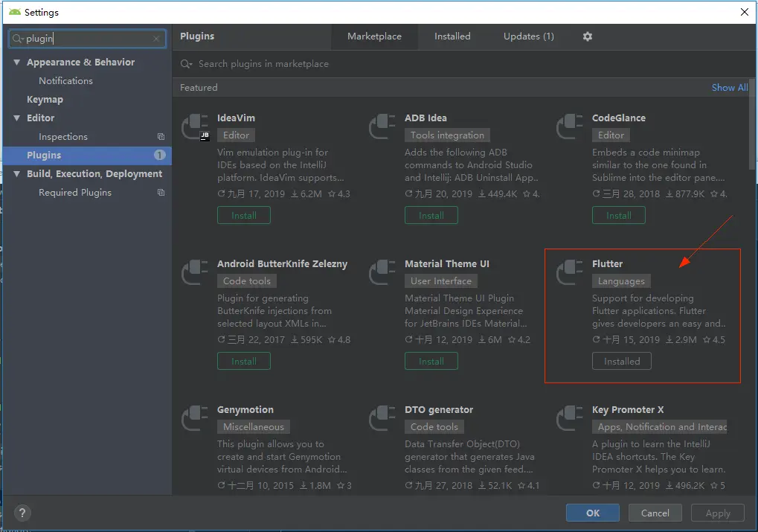The image size is (758, 532).
Task: Click the Miscellaneous tag under Genymotion
Action: (254, 427)
